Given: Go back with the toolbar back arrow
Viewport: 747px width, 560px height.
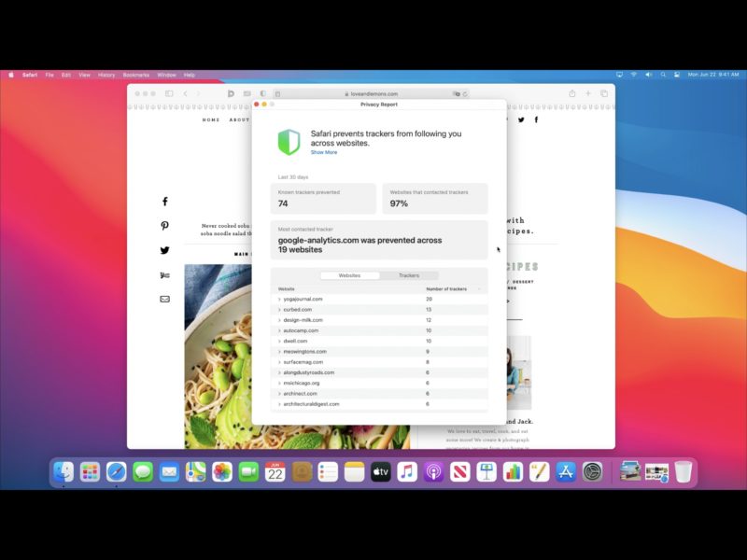Looking at the screenshot, I should (185, 94).
